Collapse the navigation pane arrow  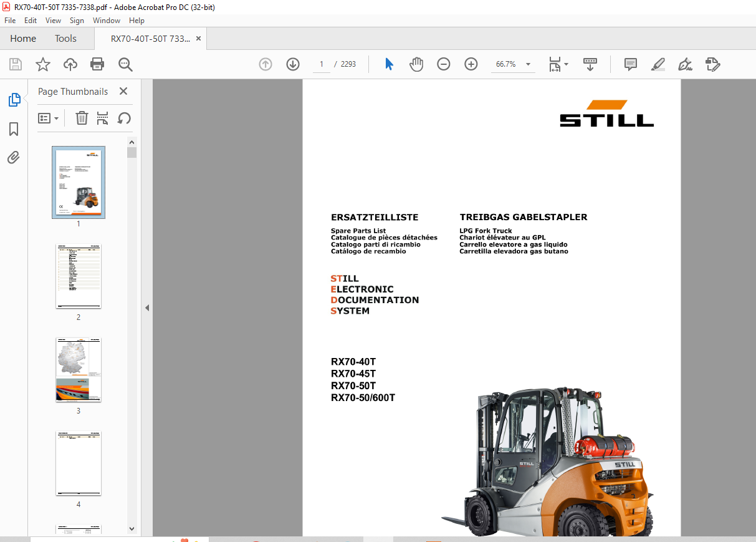pyautogui.click(x=147, y=307)
